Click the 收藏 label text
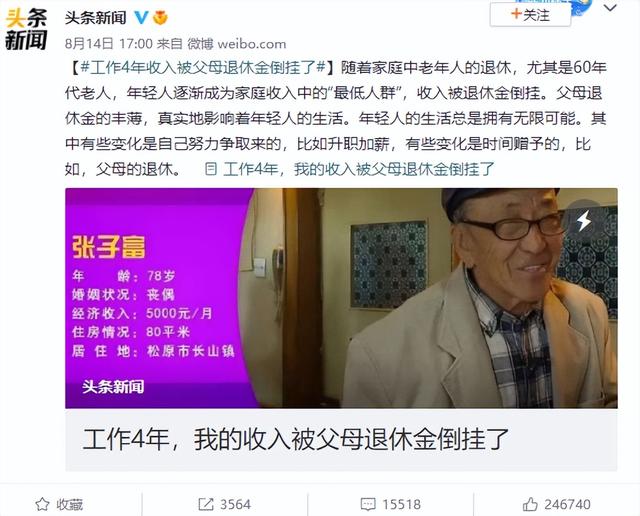 70,505
